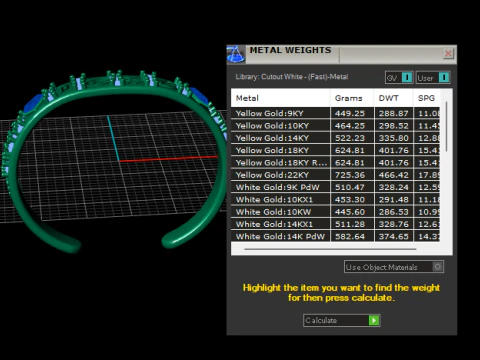Select the Yellow Gold:10KY row

335,126
